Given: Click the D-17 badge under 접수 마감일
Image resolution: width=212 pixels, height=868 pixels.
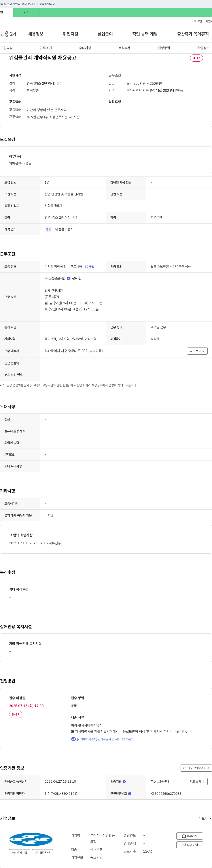Looking at the screenshot, I should click(15, 714).
